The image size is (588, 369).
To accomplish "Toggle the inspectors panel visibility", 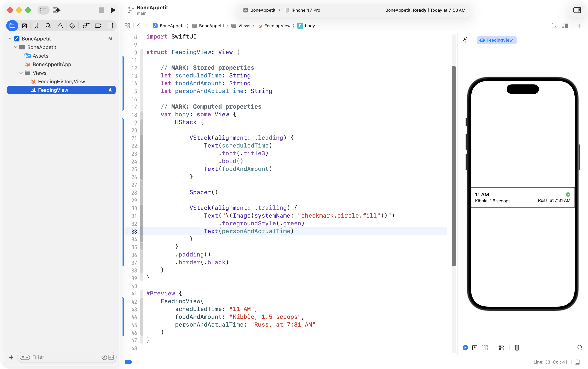I will (x=577, y=10).
